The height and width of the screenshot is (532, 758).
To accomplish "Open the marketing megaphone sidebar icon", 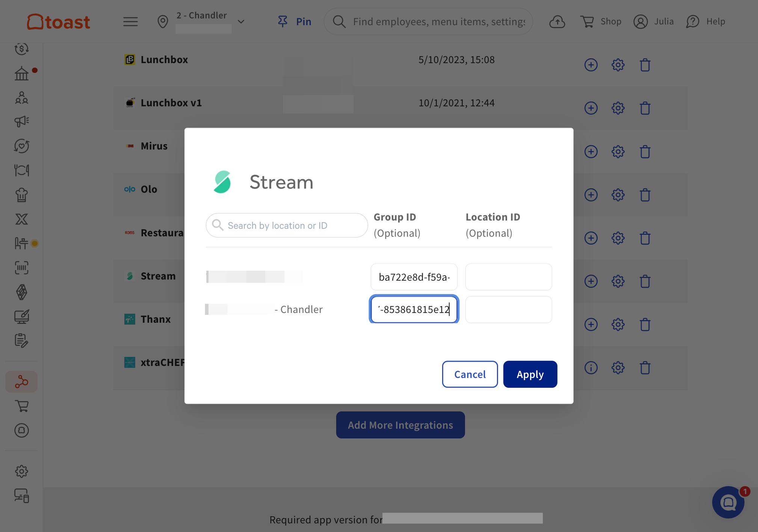I will point(21,121).
